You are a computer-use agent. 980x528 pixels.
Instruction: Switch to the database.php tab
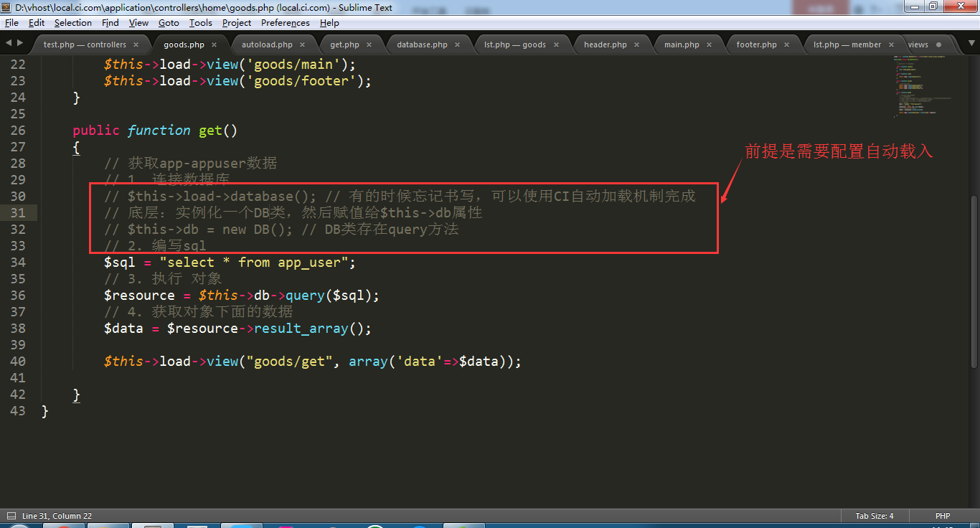click(x=422, y=44)
